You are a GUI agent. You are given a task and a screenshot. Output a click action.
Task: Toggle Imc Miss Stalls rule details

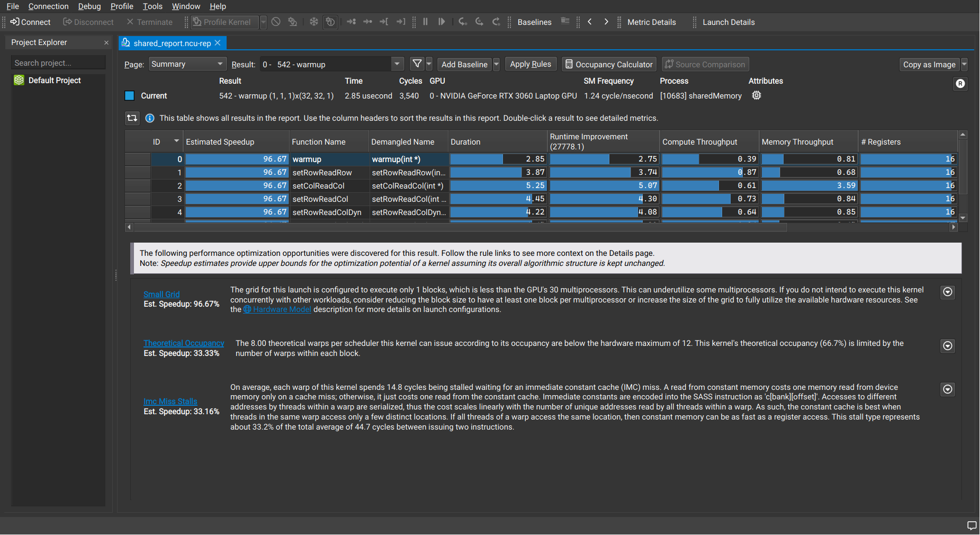tap(948, 389)
